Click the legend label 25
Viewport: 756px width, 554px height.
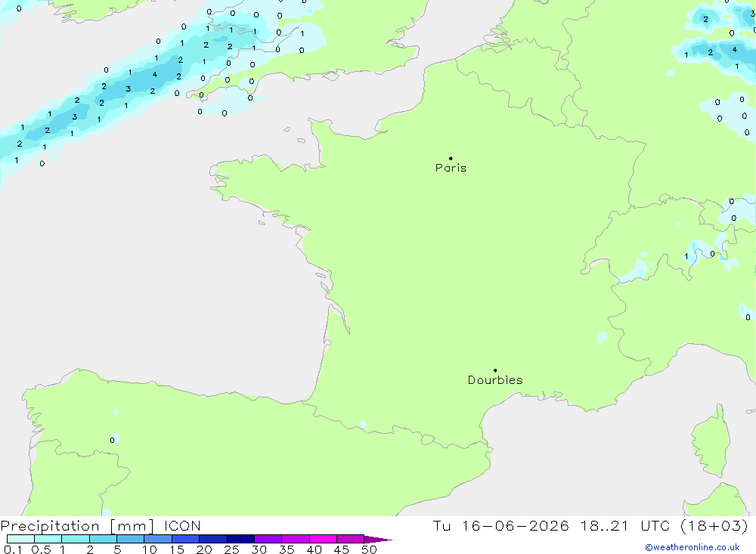click(x=232, y=549)
